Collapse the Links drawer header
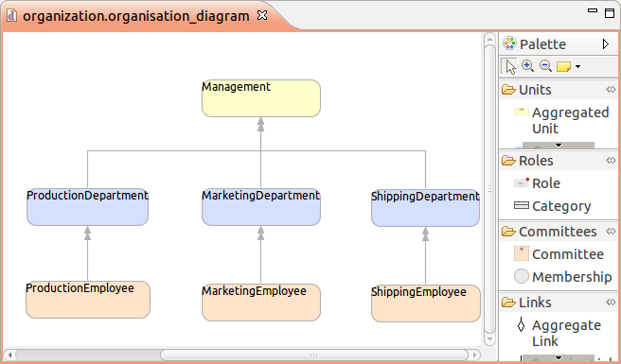This screenshot has width=621, height=364. click(x=558, y=303)
